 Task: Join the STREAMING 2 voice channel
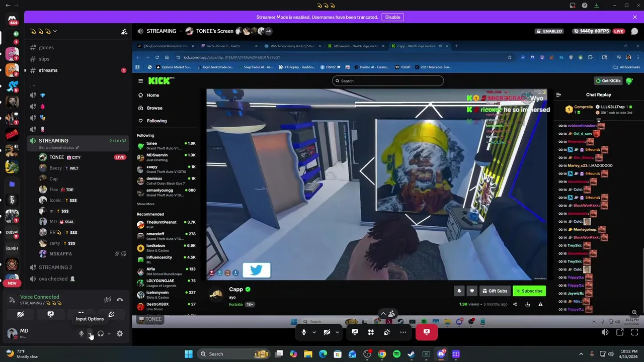78,267
